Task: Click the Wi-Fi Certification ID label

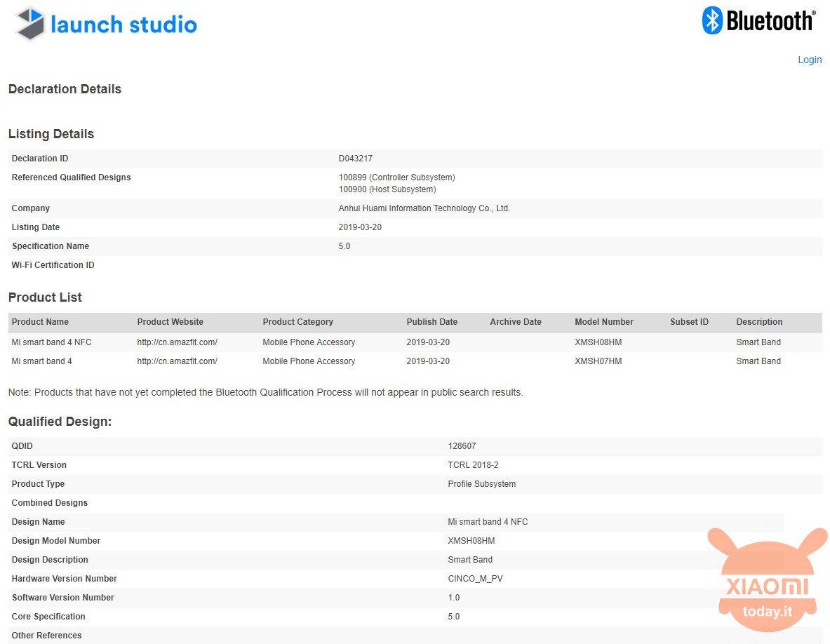Action: pyautogui.click(x=53, y=265)
